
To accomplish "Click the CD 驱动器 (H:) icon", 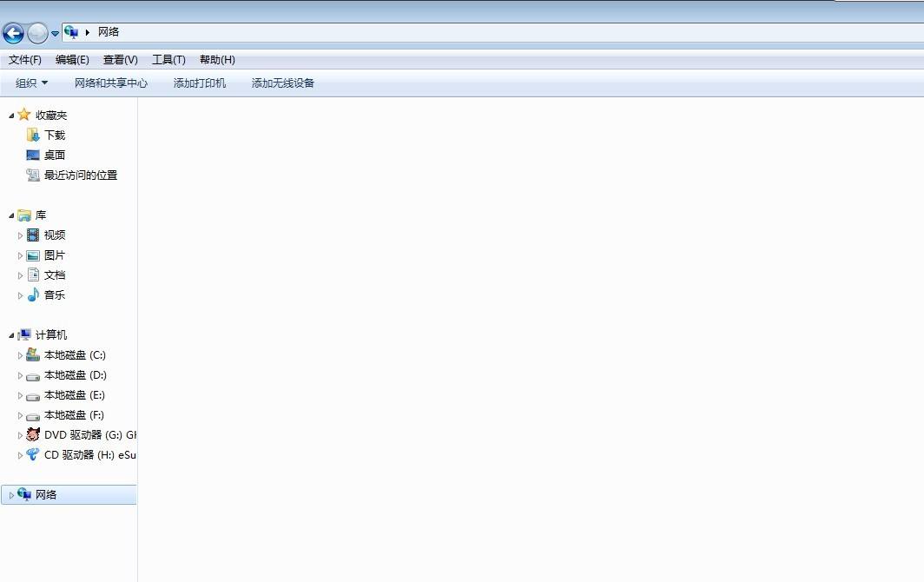I will click(33, 454).
